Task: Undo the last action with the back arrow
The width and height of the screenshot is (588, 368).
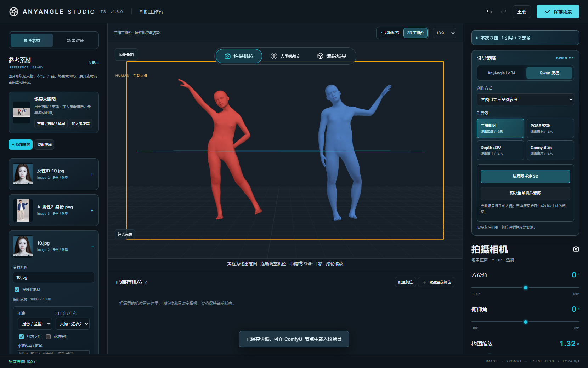Action: (x=489, y=12)
